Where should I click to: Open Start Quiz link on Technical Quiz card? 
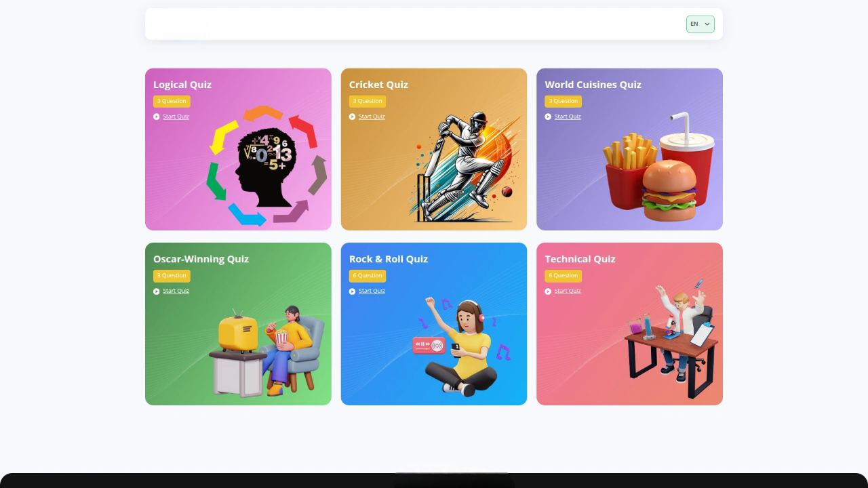pyautogui.click(x=568, y=291)
